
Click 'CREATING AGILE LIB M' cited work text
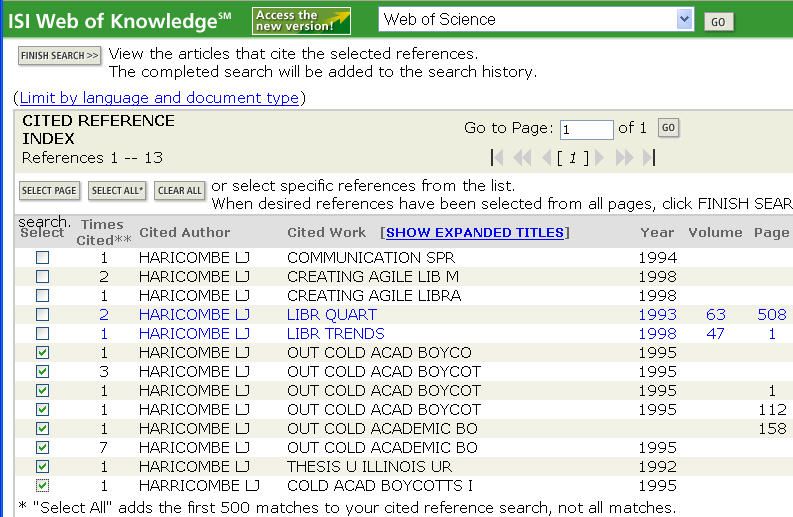[x=373, y=277]
